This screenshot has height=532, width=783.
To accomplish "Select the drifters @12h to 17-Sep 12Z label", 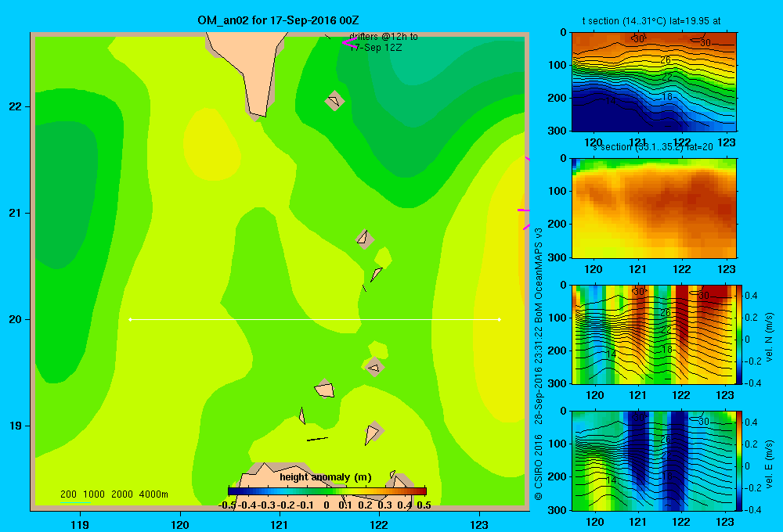I will [383, 42].
